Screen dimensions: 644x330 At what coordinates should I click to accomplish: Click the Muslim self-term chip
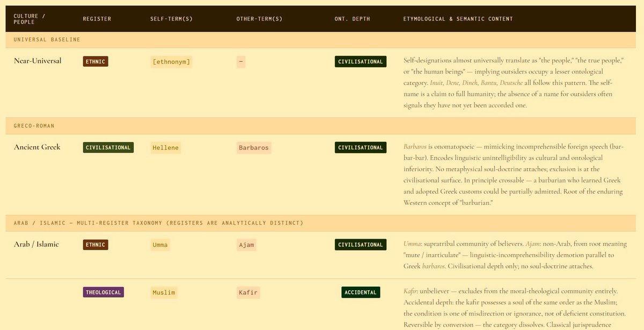(x=164, y=293)
